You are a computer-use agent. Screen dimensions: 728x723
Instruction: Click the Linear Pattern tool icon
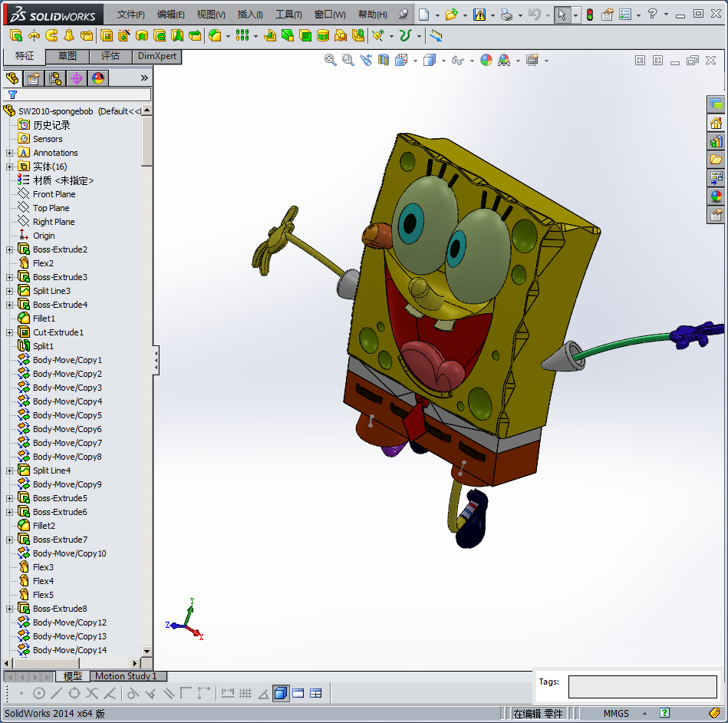[242, 35]
